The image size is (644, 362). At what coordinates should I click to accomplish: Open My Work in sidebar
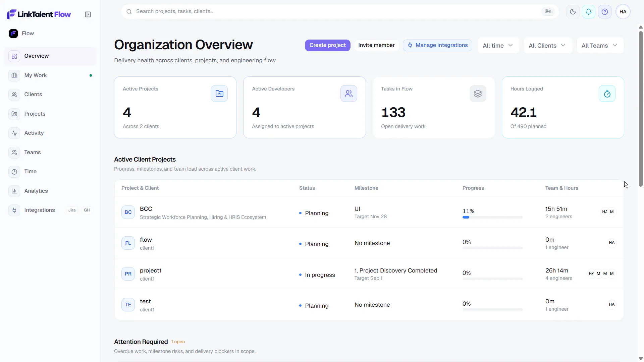(50, 75)
